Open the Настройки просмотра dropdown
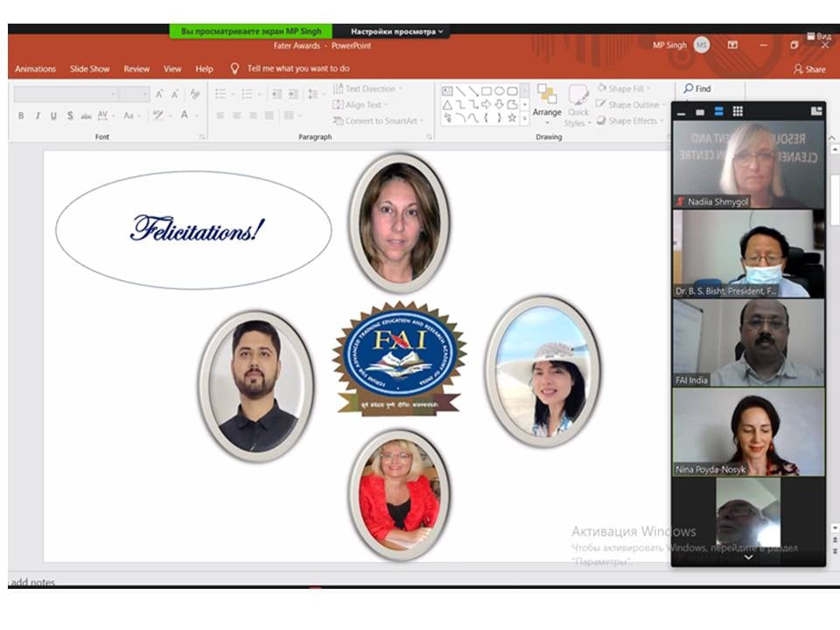 (398, 31)
